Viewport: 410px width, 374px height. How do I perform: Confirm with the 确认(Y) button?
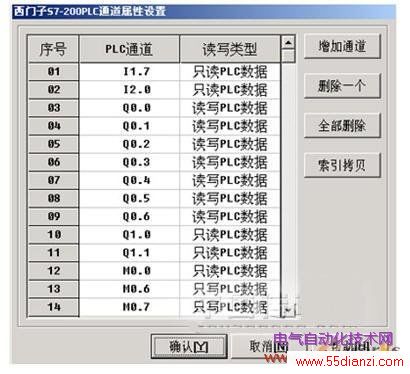point(189,347)
